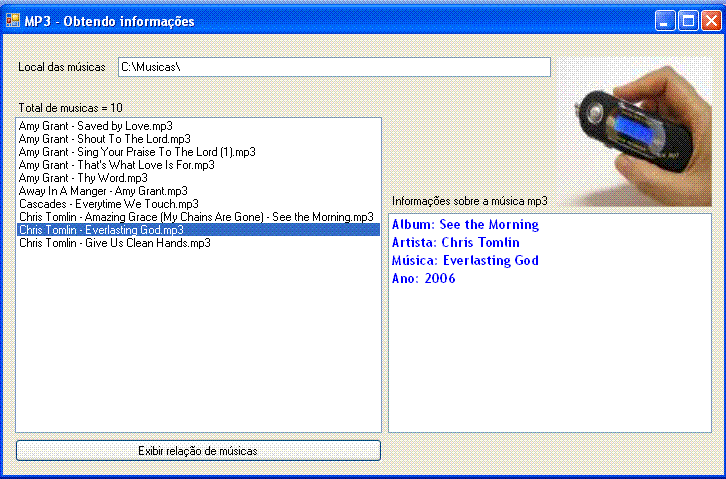Click Exibir relação de músicas button
This screenshot has width=726, height=479.
(x=198, y=451)
